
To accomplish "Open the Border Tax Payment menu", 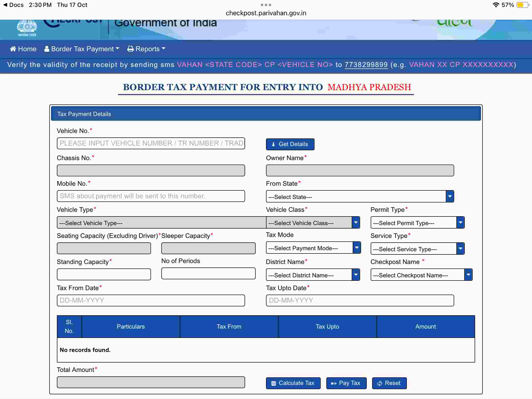I will pos(82,49).
